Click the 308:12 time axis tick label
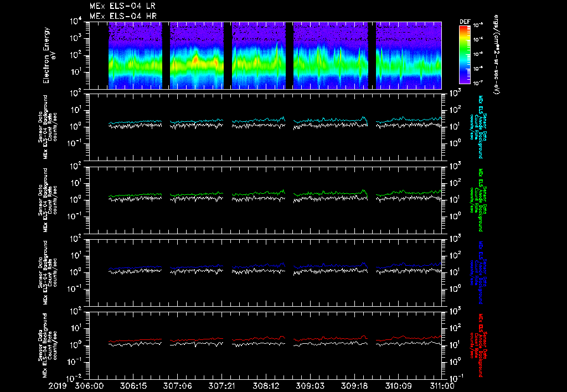 (266, 385)
